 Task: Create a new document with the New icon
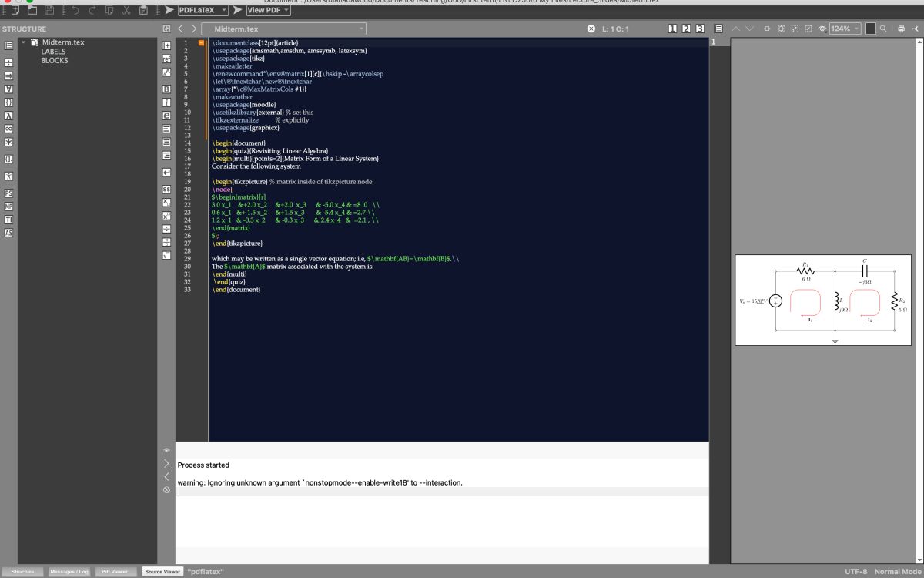(15, 10)
